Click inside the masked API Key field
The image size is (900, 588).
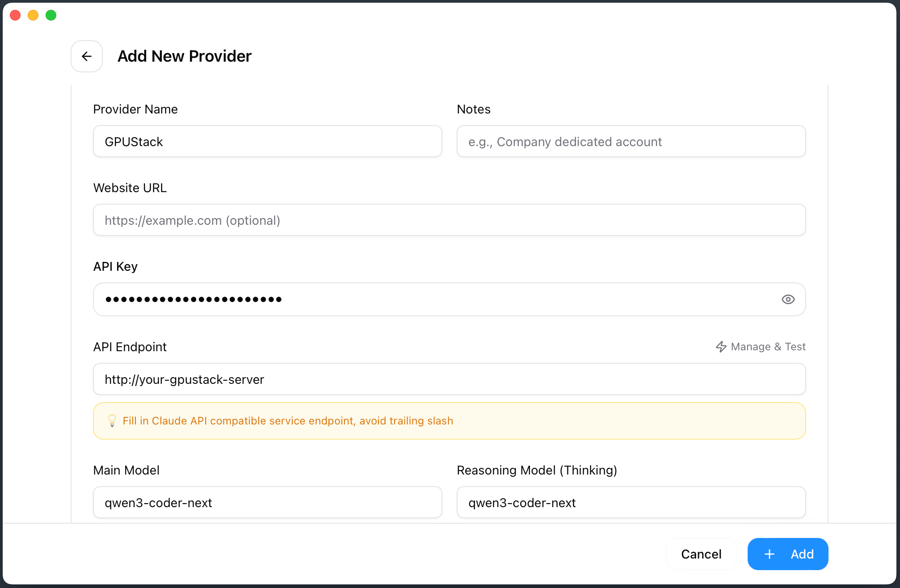click(x=438, y=299)
